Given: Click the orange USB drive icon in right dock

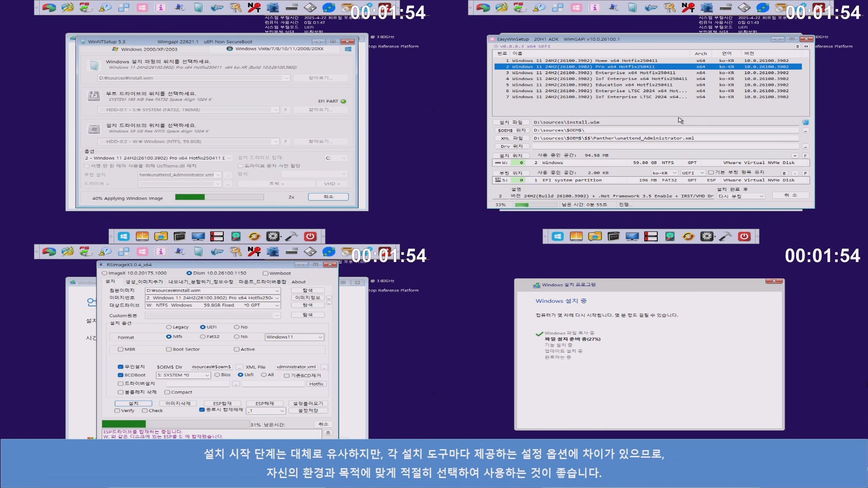Looking at the screenshot, I should point(576,236).
